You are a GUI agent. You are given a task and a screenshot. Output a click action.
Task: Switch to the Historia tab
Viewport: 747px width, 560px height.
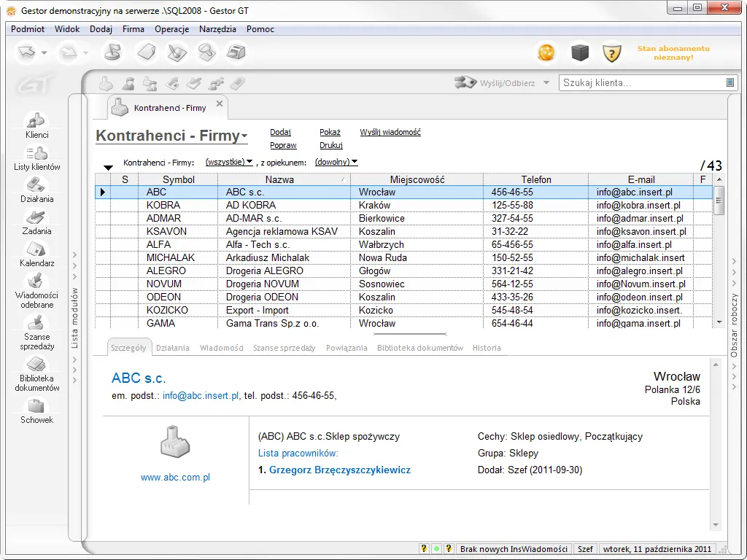click(x=487, y=348)
